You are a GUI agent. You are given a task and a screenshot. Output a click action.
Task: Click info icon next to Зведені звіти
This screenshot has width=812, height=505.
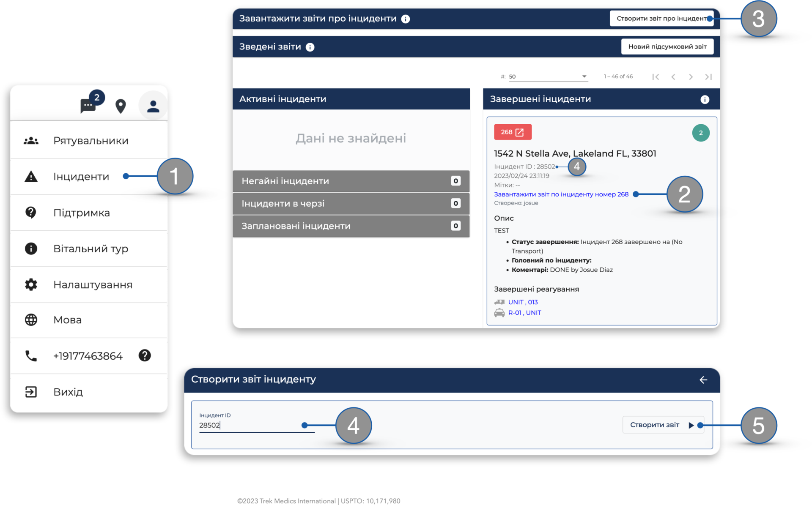[x=310, y=47]
